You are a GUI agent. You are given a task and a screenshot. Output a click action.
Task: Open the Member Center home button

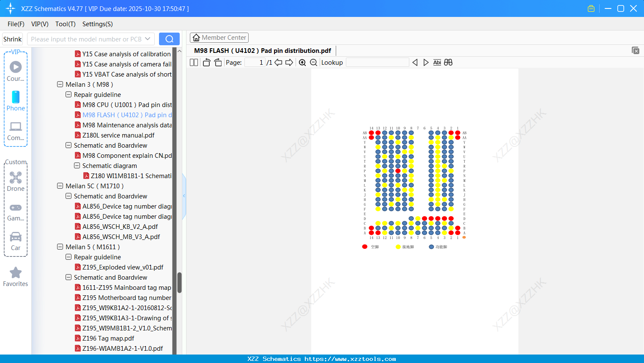(219, 38)
